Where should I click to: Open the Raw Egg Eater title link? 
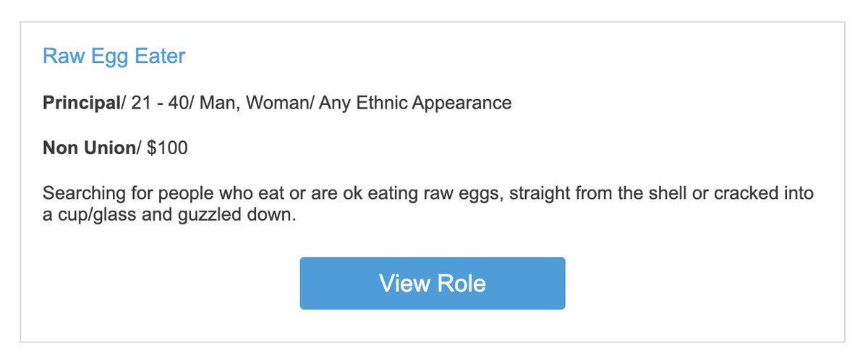(114, 56)
